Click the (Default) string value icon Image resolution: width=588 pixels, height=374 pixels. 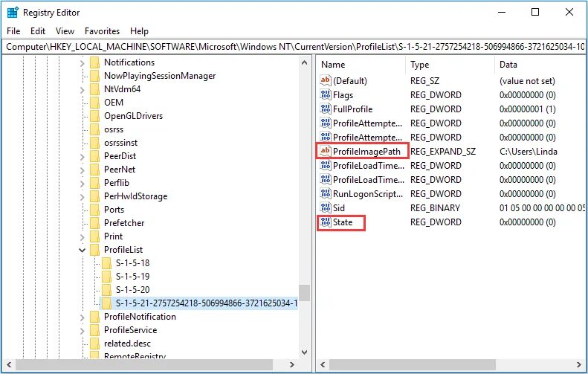325,80
